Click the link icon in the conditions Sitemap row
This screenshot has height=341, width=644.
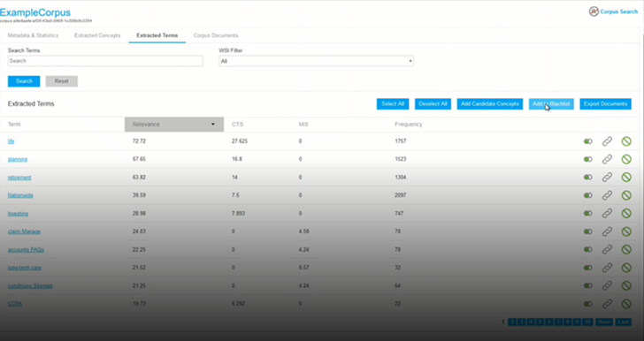[607, 285]
